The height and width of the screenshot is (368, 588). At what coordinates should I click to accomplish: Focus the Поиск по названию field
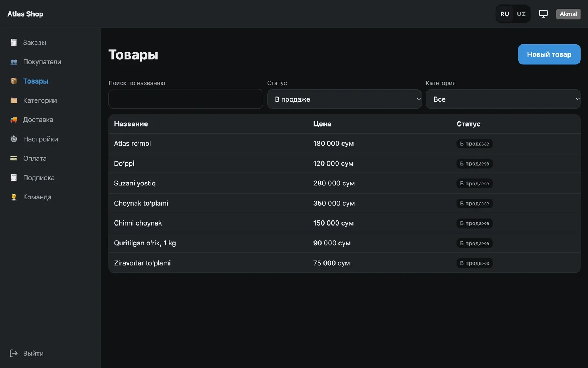tap(186, 99)
